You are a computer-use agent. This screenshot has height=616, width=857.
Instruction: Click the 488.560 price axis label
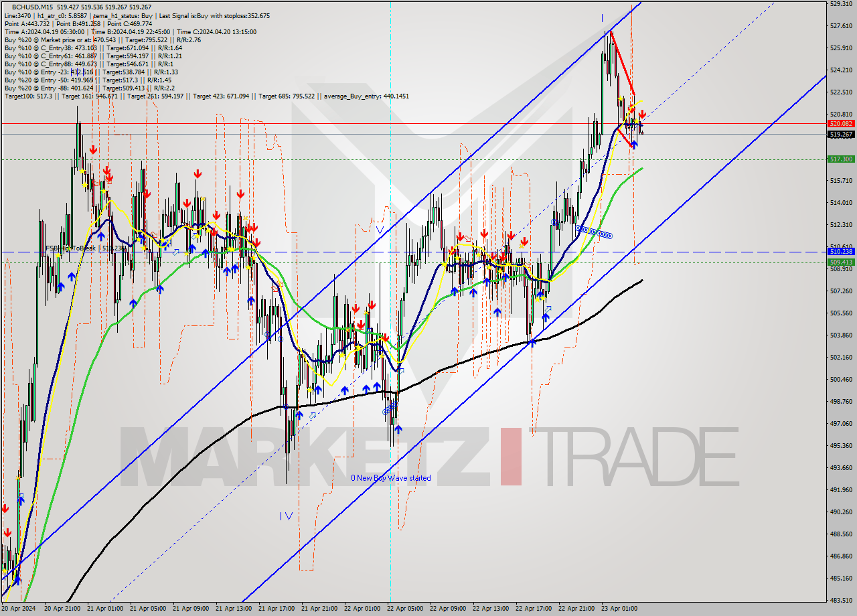tap(841, 534)
